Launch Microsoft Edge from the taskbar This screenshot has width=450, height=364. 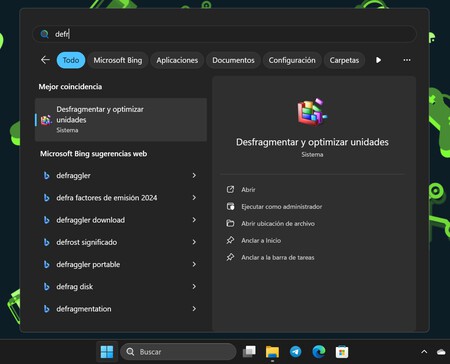pyautogui.click(x=319, y=352)
